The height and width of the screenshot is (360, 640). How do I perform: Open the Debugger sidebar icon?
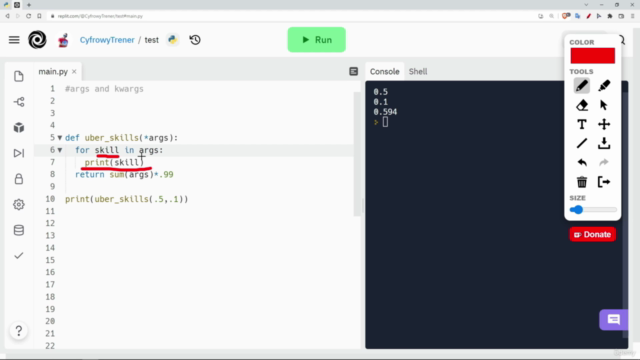[x=19, y=153]
